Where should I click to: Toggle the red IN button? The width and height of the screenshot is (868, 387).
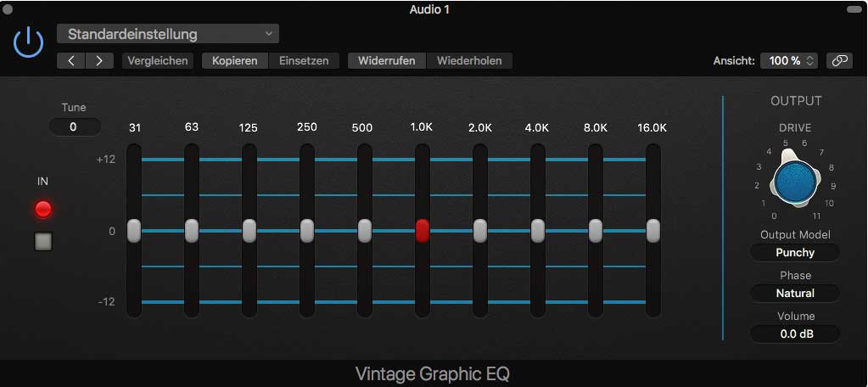pyautogui.click(x=43, y=209)
